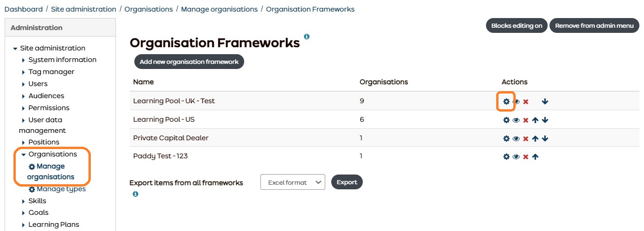Open help icon beside Organisation Frameworks heading

pos(307,37)
